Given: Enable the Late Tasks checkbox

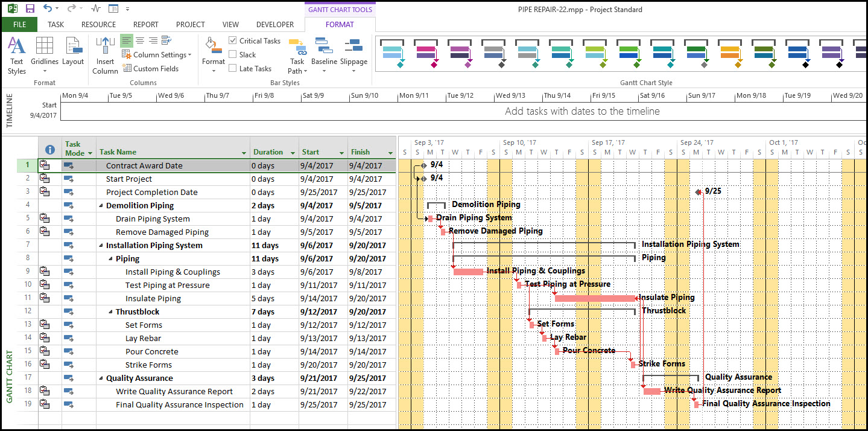Looking at the screenshot, I should point(233,68).
